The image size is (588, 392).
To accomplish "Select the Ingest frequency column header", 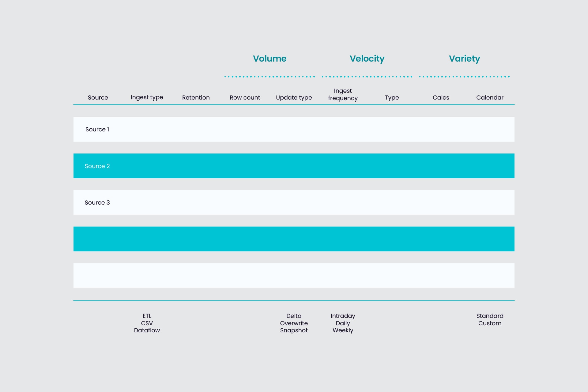I will click(343, 94).
